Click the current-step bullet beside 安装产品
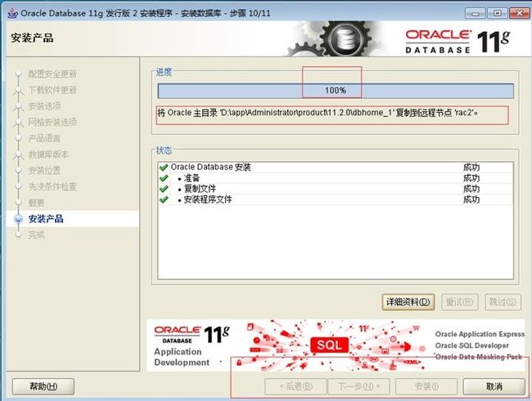 pyautogui.click(x=18, y=219)
